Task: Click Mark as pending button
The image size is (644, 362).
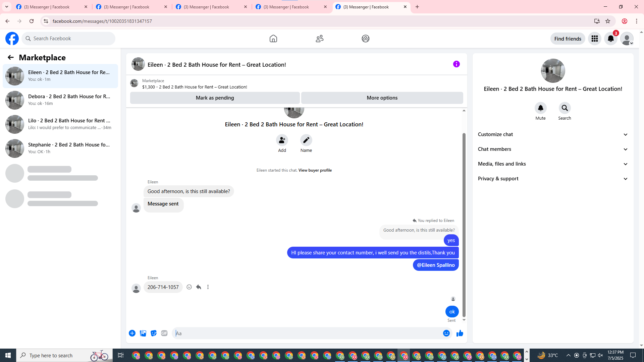Action: coord(215,98)
